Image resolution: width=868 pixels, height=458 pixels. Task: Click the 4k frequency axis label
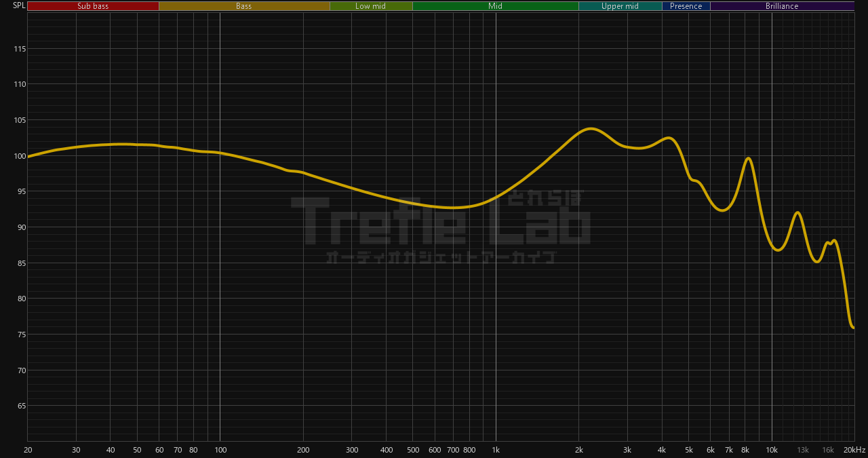coord(662,450)
